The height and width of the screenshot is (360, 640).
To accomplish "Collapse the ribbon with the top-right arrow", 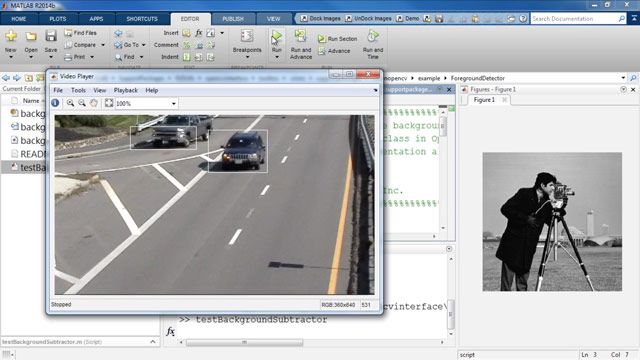I will (634, 18).
